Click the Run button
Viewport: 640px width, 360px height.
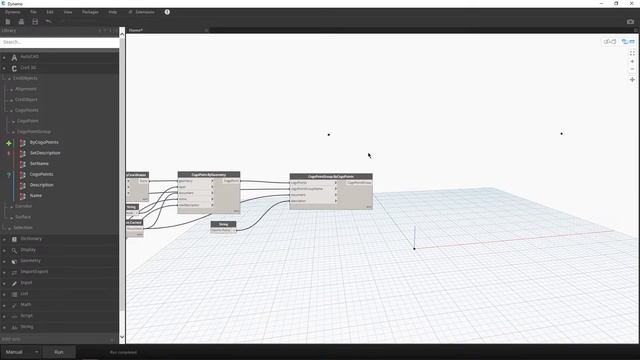[59, 352]
